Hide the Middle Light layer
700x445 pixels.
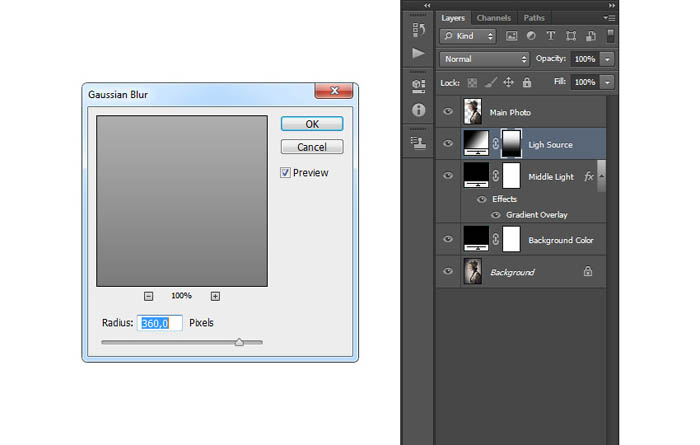448,175
